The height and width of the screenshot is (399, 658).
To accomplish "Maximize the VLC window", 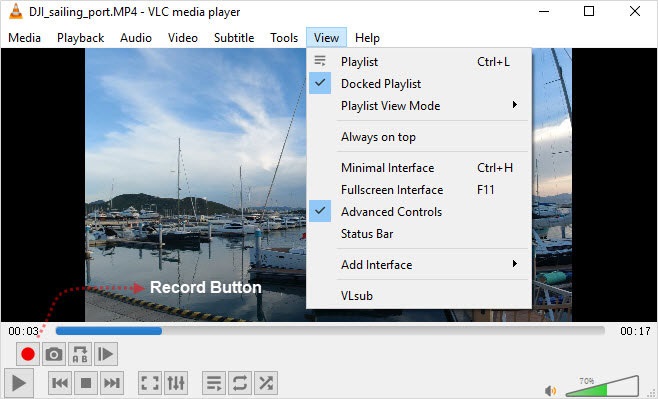I will (589, 11).
